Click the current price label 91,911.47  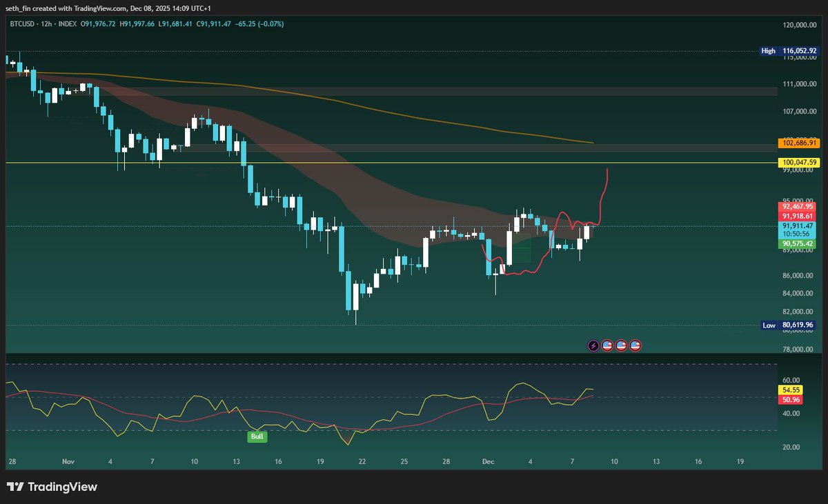pos(798,225)
